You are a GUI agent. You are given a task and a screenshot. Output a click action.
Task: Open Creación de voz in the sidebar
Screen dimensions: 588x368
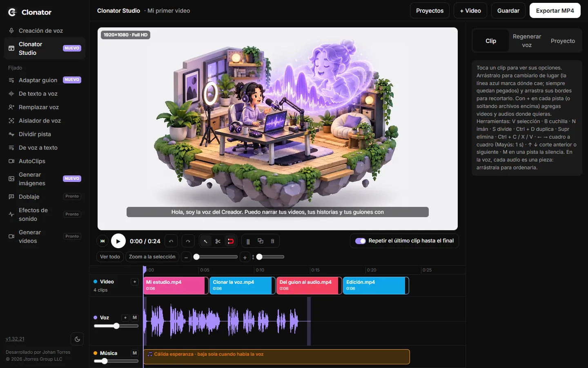[x=45, y=31]
